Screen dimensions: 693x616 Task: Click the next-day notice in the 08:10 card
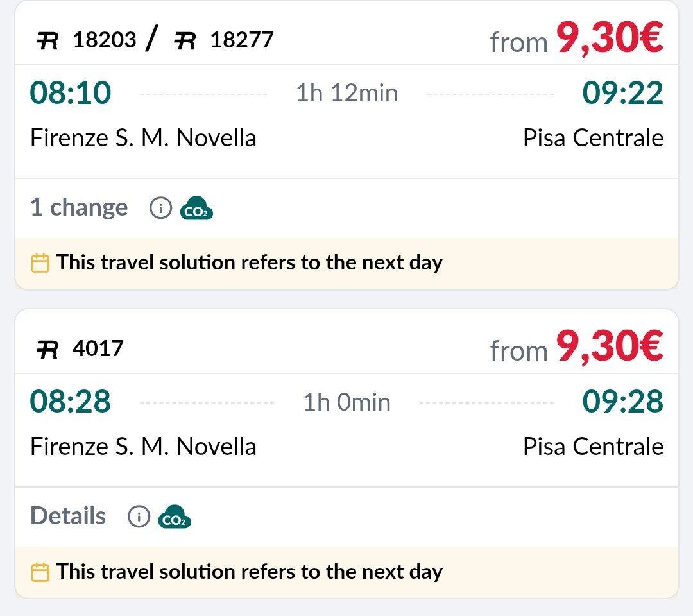250,263
